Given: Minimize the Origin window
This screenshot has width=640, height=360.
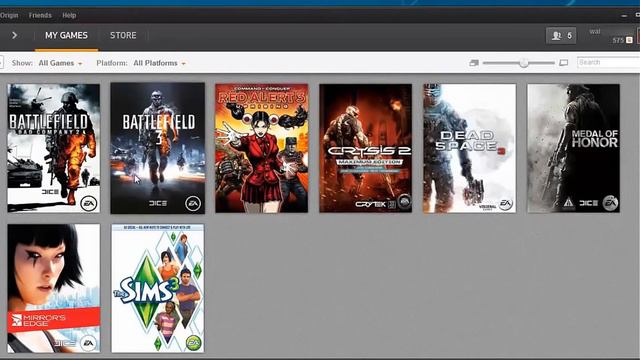Looking at the screenshot, I should [624, 16].
